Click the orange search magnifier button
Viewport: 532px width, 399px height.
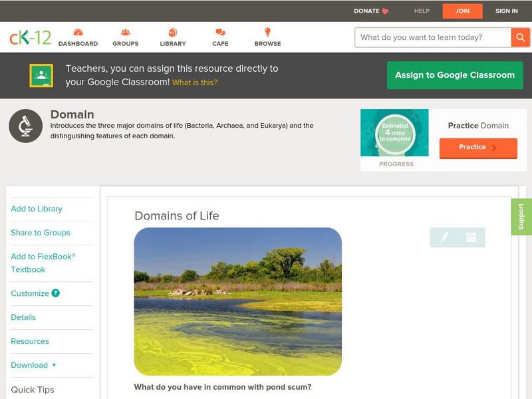[x=520, y=37]
